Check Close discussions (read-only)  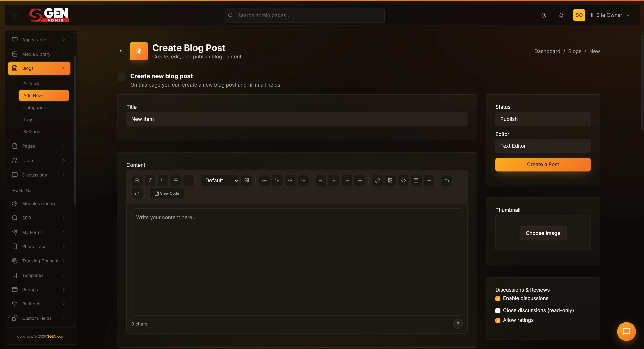click(498, 311)
